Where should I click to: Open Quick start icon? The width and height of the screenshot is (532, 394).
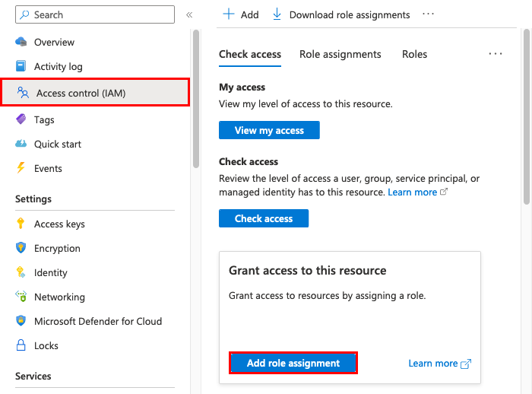21,144
